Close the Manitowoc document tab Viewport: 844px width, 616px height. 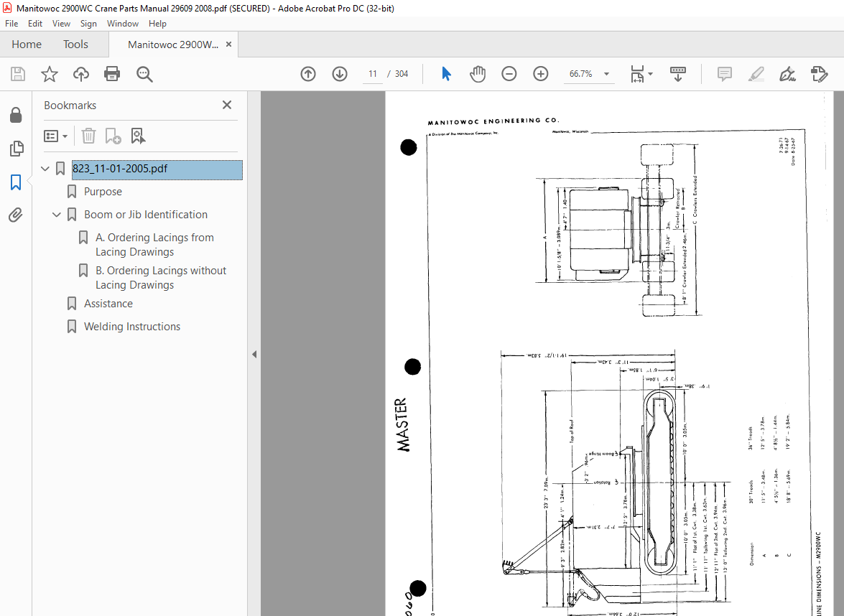pyautogui.click(x=228, y=45)
